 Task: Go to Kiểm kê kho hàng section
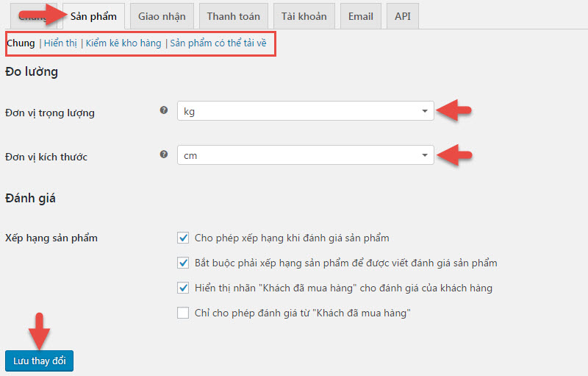pyautogui.click(x=123, y=43)
